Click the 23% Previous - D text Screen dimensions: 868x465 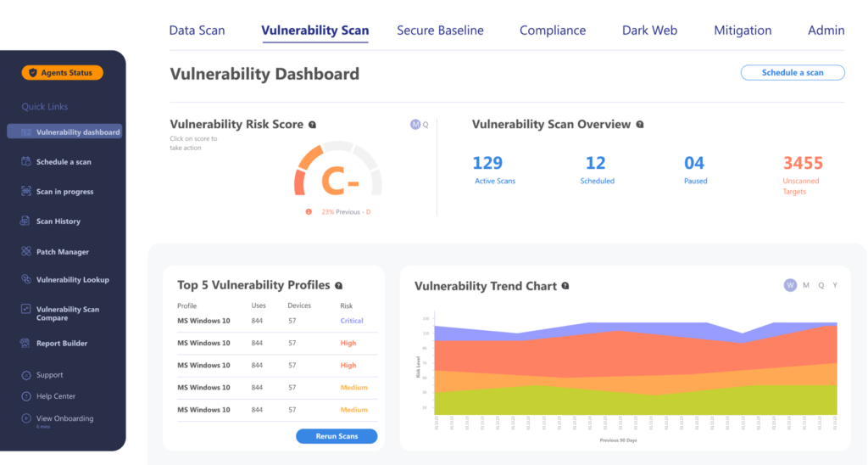tap(346, 212)
